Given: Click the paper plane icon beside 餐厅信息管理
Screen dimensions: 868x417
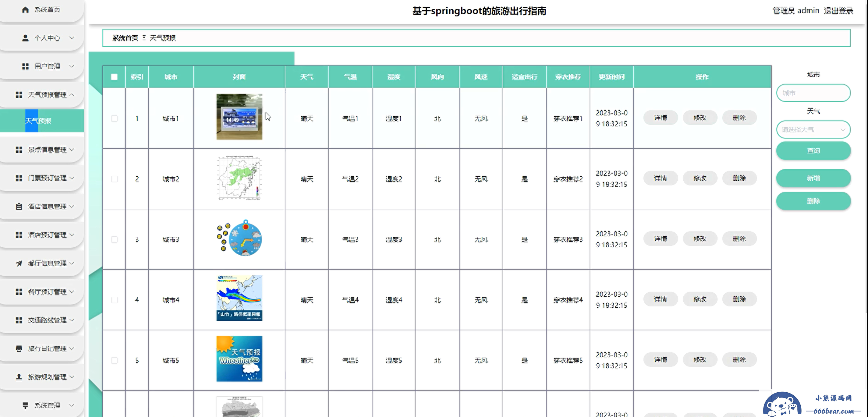Looking at the screenshot, I should [x=19, y=263].
